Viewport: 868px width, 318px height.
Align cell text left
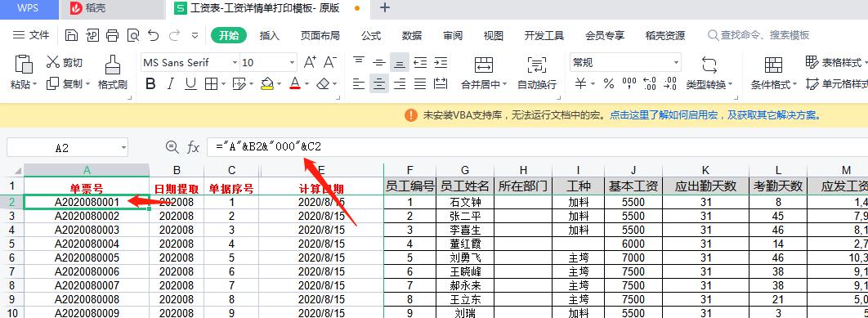tap(360, 84)
